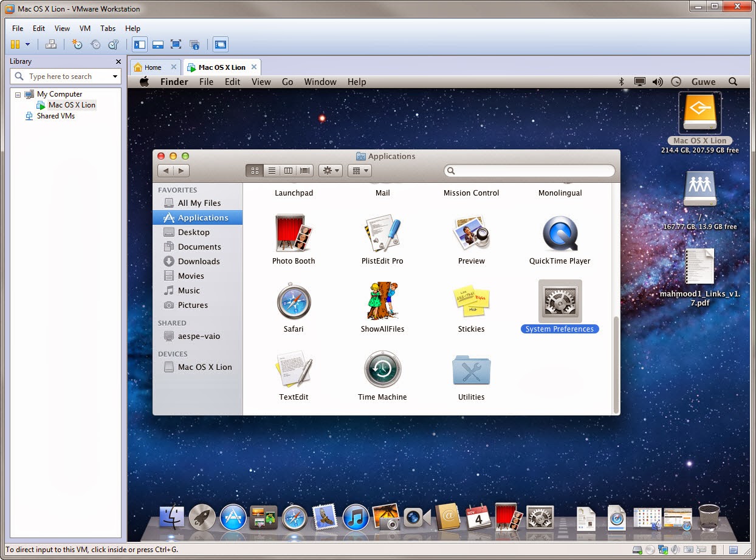Open the VM menu in VMware
The image size is (756, 560).
coord(84,28)
